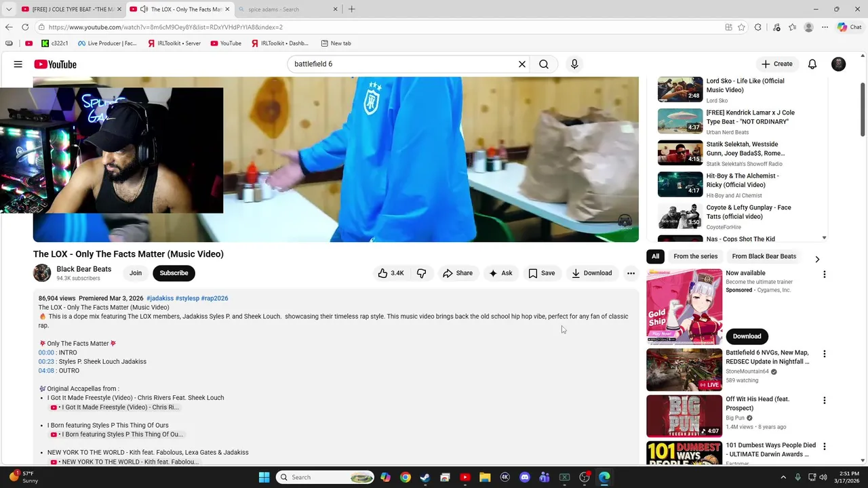Viewport: 868px width, 488px height.
Task: Open the account avatar menu
Action: [839, 64]
